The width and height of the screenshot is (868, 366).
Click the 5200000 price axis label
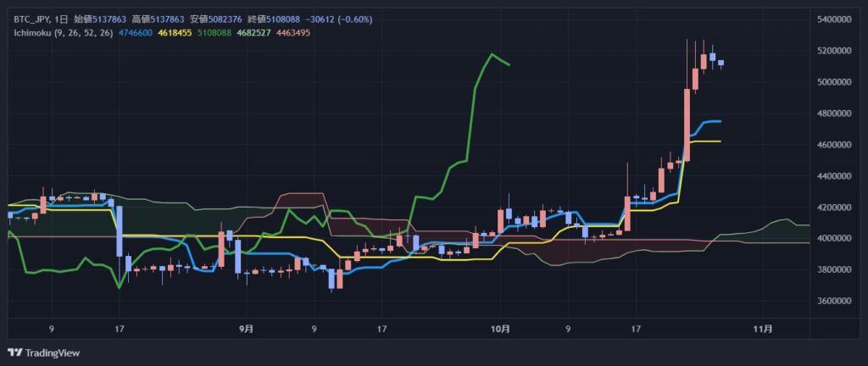point(834,51)
